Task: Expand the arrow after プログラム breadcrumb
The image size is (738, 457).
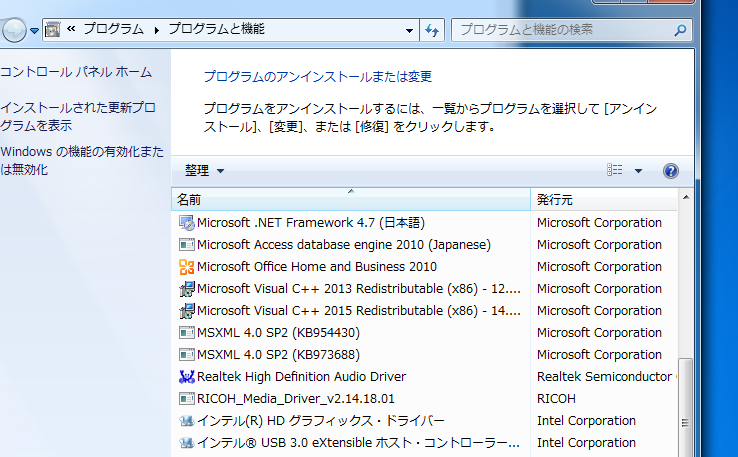Action: pyautogui.click(x=156, y=30)
